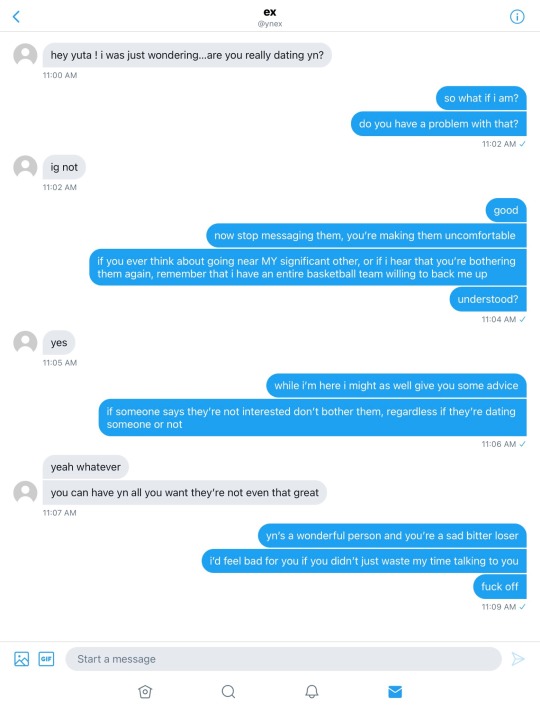The image size is (540, 709).
Task: Select the fuck off message bubble
Action: click(x=500, y=586)
